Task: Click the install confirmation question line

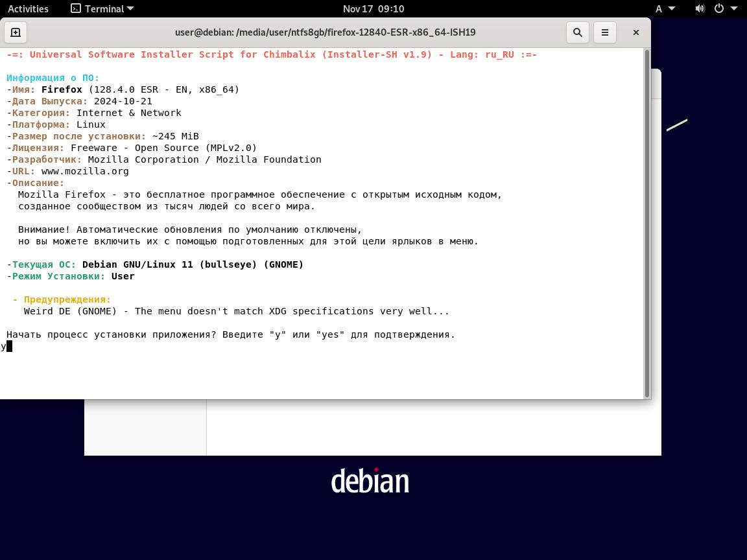Action: (x=231, y=334)
